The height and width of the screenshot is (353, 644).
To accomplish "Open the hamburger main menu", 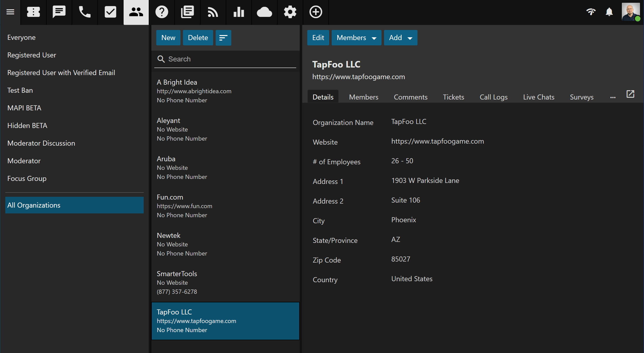I will click(10, 12).
